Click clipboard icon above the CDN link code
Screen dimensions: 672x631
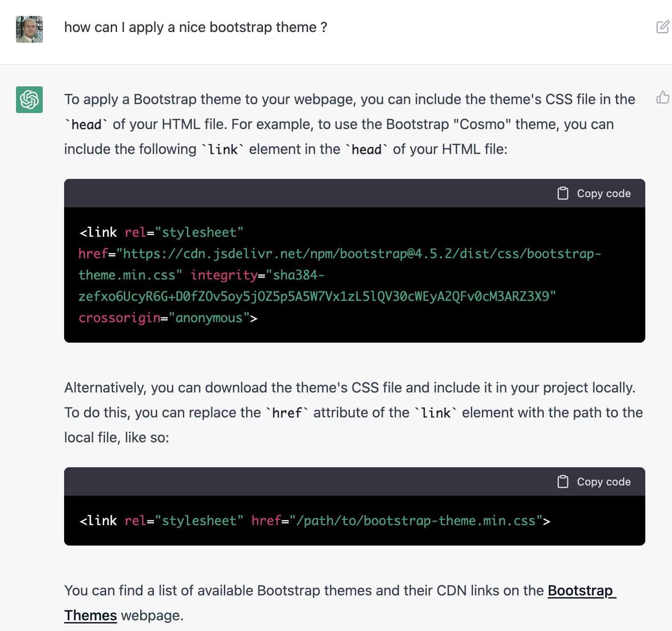coord(563,194)
